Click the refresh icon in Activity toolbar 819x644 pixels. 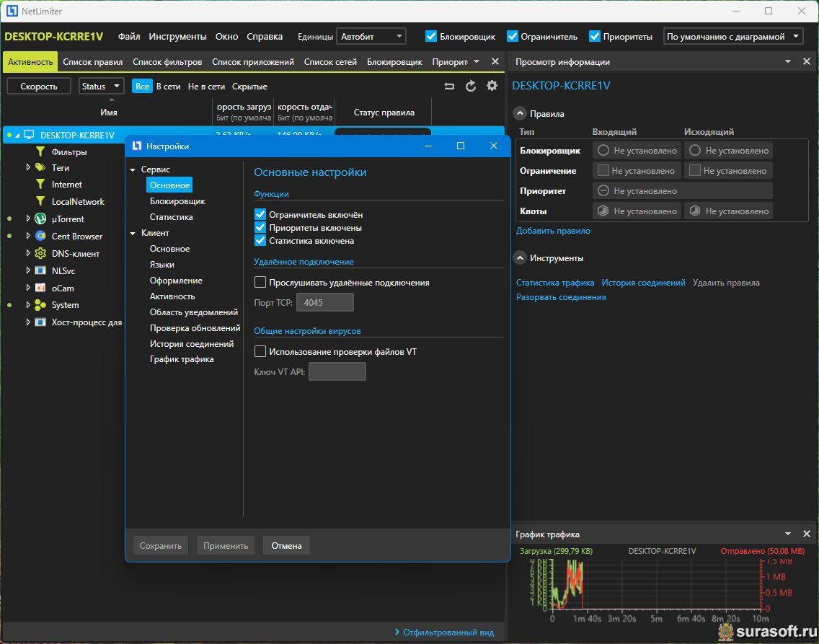click(471, 87)
